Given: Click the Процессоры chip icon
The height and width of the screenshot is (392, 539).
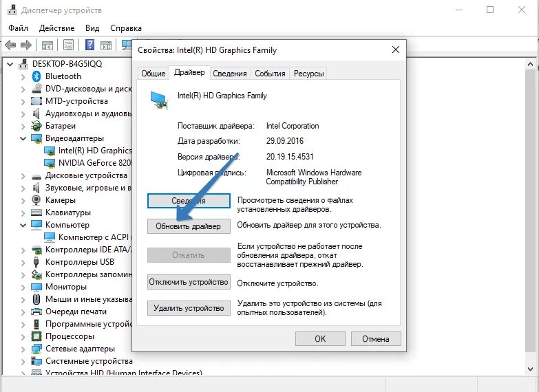Looking at the screenshot, I should click(x=36, y=336).
